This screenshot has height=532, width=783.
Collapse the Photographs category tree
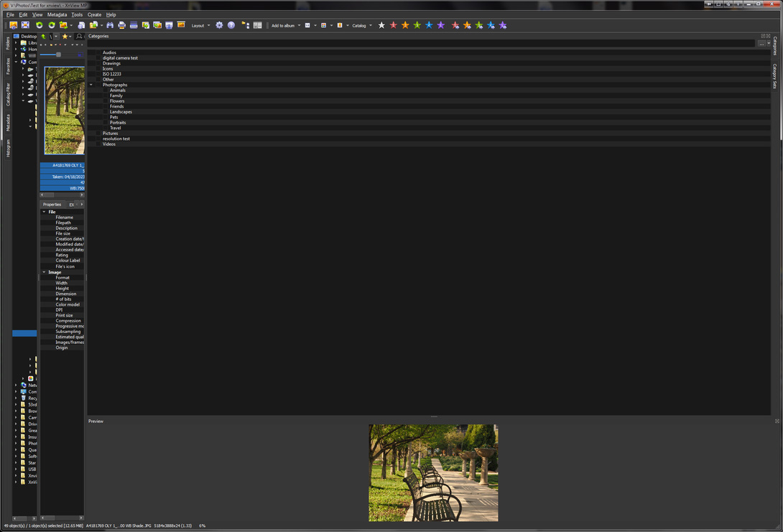click(91, 85)
